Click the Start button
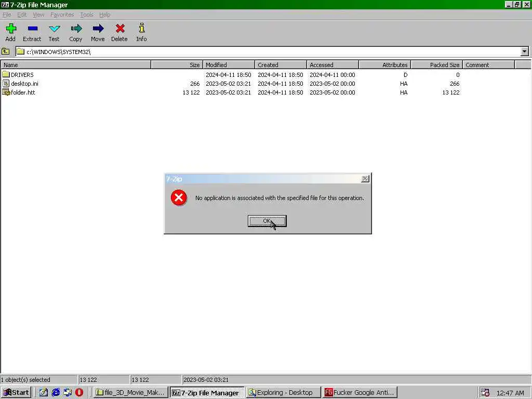The image size is (532, 399). tap(16, 393)
